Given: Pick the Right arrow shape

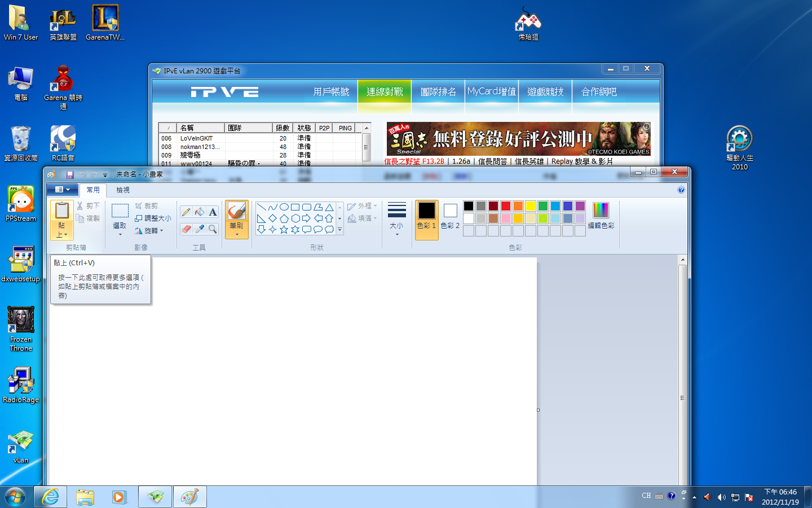Looking at the screenshot, I should [307, 218].
